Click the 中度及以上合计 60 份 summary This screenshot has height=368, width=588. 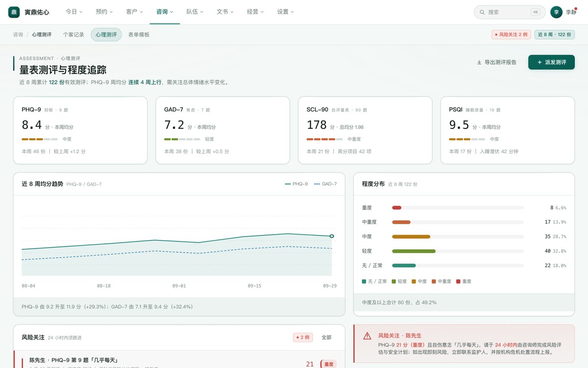click(x=399, y=302)
